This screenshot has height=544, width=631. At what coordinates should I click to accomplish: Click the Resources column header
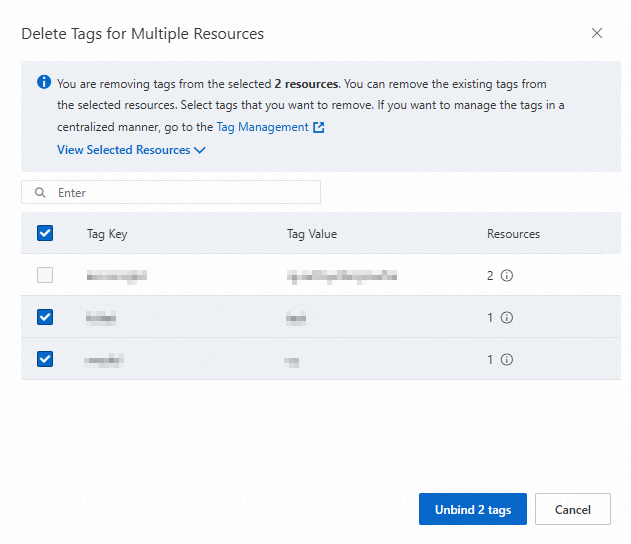coord(513,234)
